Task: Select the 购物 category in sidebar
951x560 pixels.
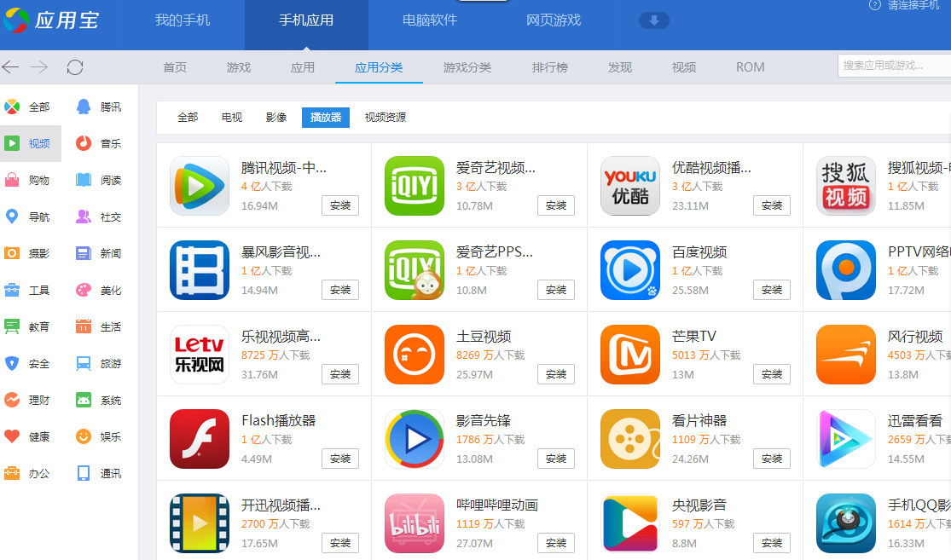Action: 26,180
